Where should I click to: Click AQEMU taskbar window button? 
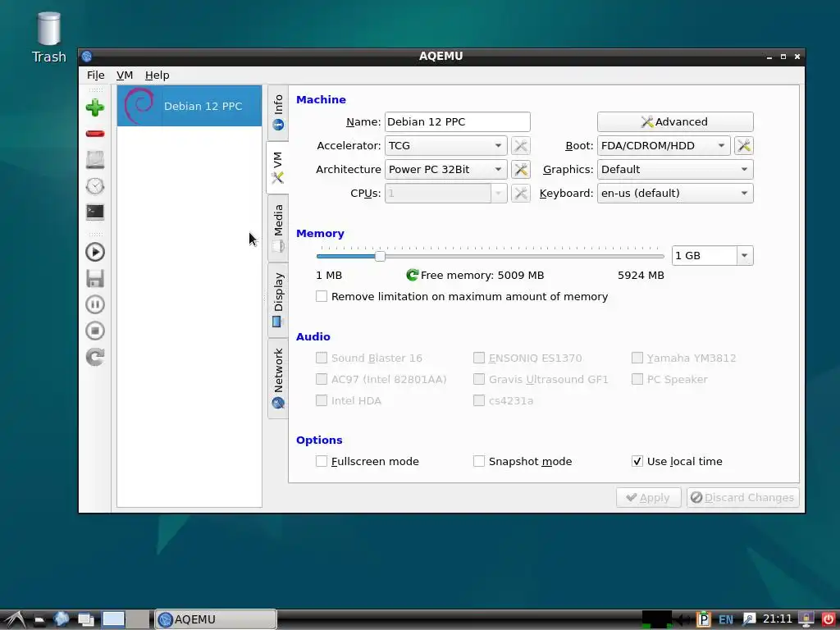pyautogui.click(x=216, y=619)
